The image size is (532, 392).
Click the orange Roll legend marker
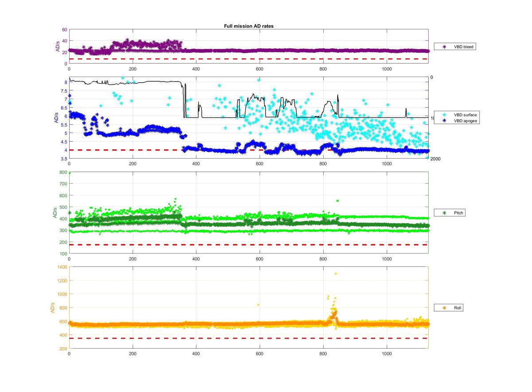pos(444,307)
